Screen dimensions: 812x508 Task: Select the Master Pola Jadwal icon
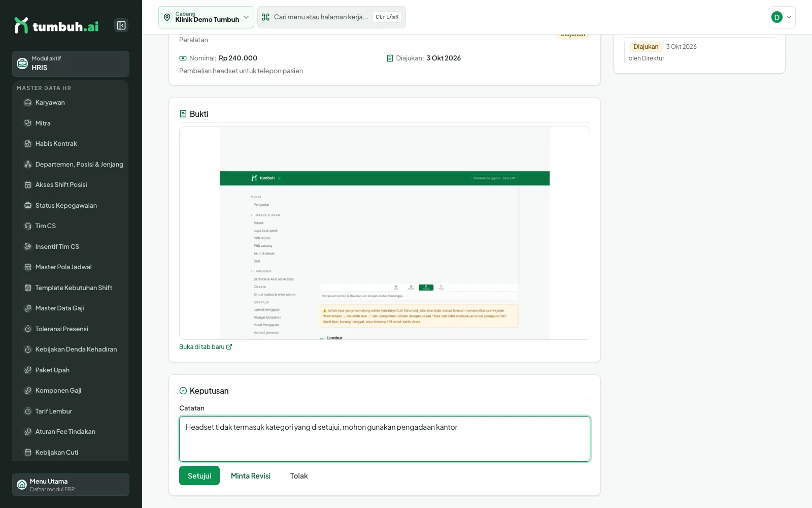point(28,267)
